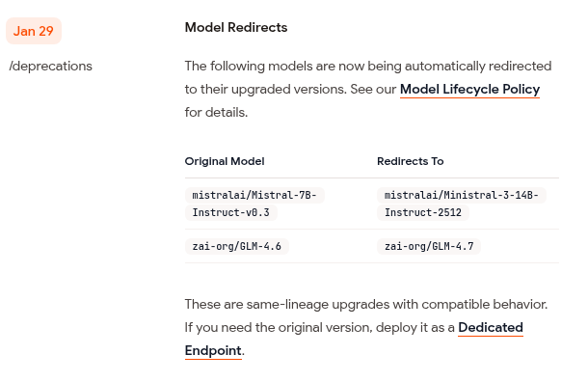Click the Jan 29 date badge
Viewport: 588px width, 382px height.
click(x=34, y=31)
